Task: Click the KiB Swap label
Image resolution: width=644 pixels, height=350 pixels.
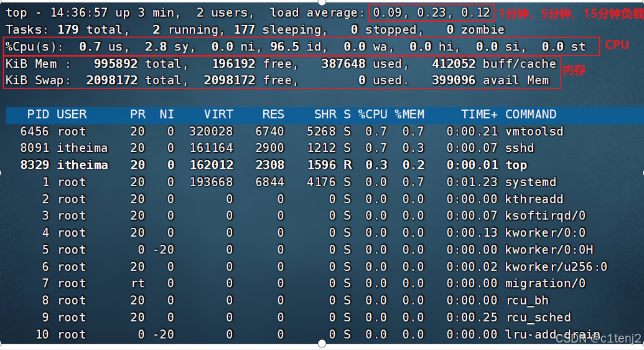Action: (38, 80)
